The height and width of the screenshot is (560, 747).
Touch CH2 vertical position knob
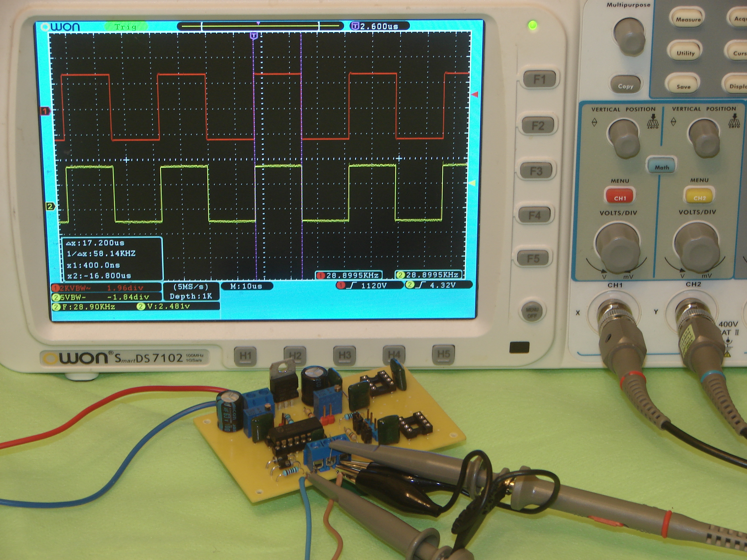coord(705,138)
